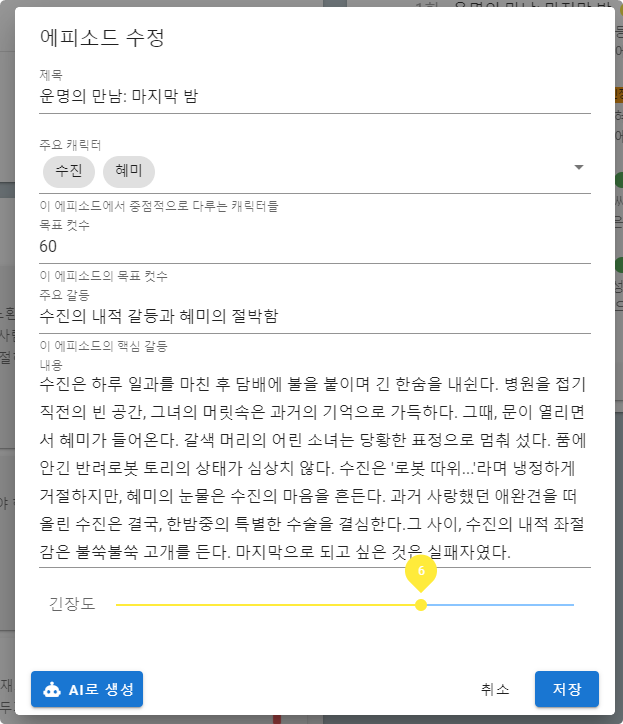Generate content with AI로 생성 button
The width and height of the screenshot is (623, 724).
(x=87, y=689)
